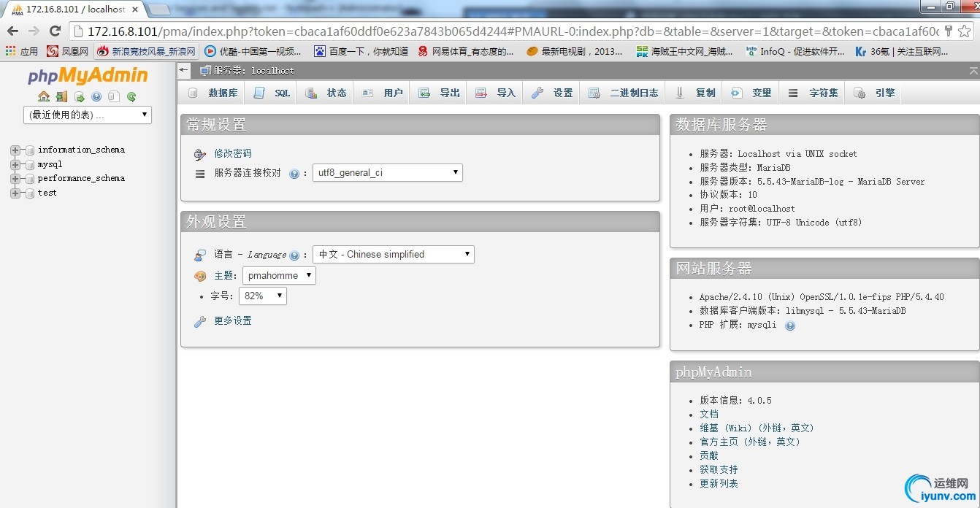
Task: Click help icon next to 服务器连接校对
Action: coord(294,174)
